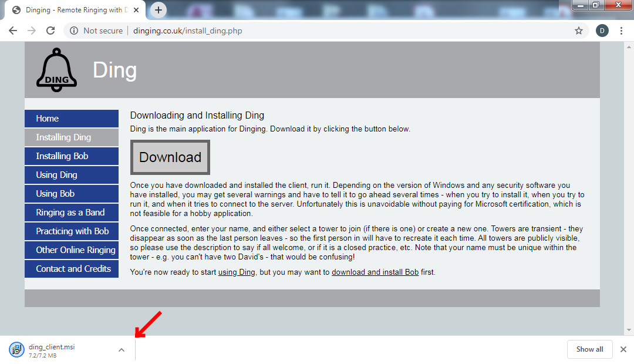The image size is (634, 364).
Task: Open the downloaded ding_client.msi file
Action: tap(52, 347)
